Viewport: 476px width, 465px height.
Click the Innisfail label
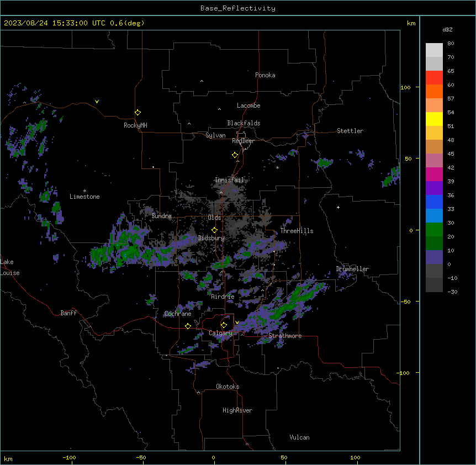click(x=230, y=180)
